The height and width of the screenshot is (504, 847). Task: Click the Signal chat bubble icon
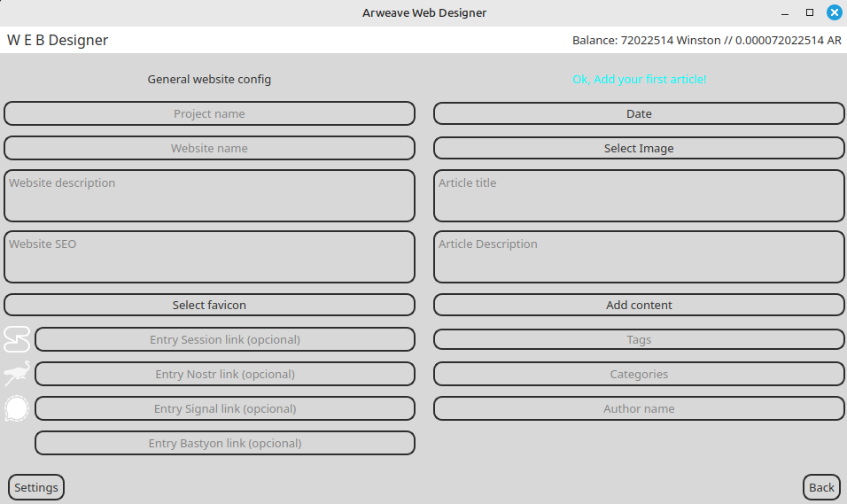click(17, 408)
